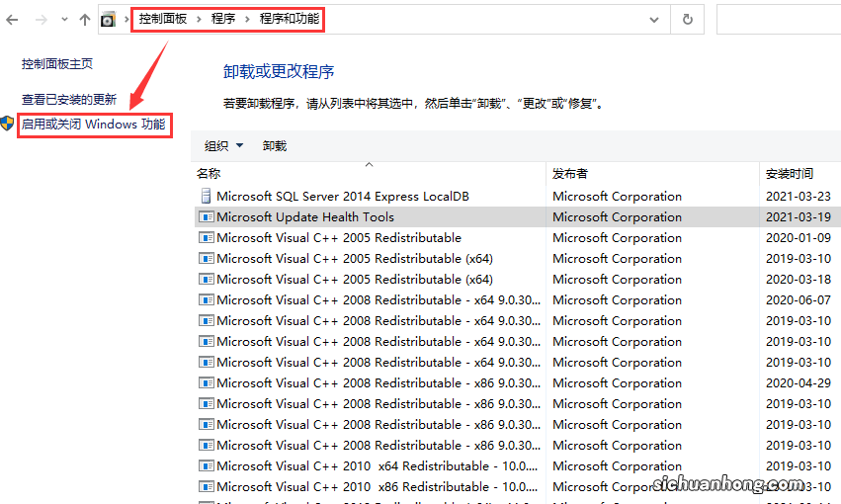Click icon of Visual C++ 2008 x86 dated 2020-04-29
Viewport: 841px width, 504px height.
[206, 382]
